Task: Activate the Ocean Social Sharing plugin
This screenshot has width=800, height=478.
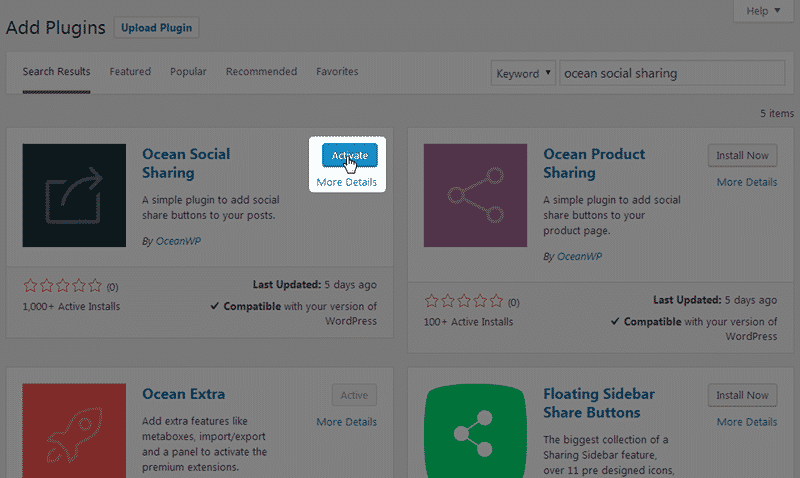Action: pos(349,155)
